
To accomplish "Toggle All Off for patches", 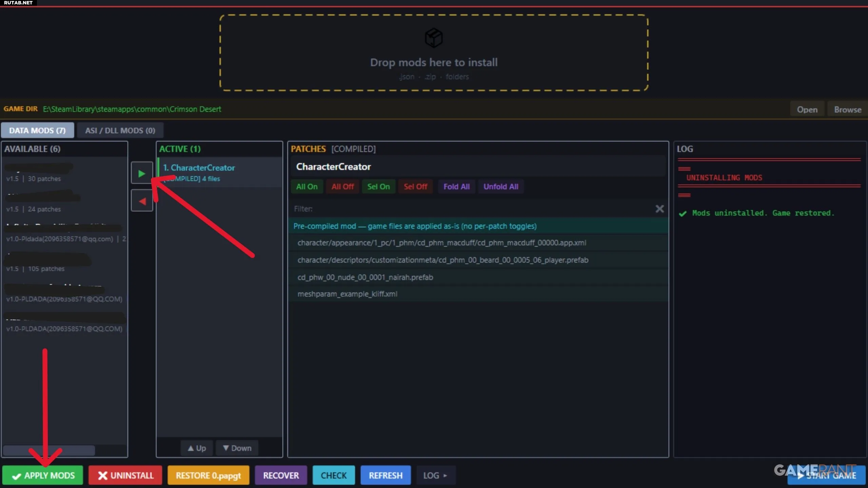I will [x=342, y=187].
